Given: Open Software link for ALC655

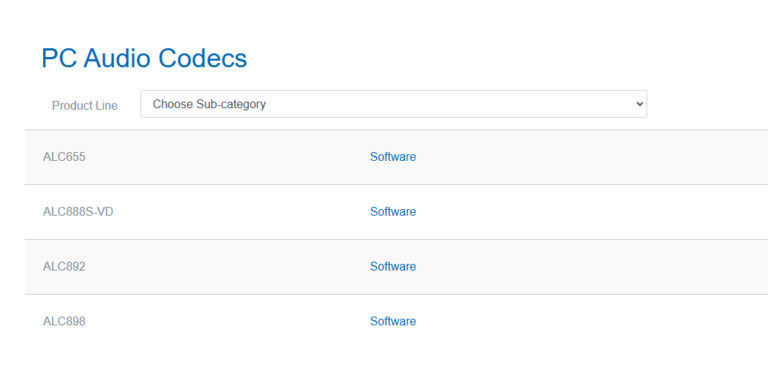Looking at the screenshot, I should click(393, 157).
